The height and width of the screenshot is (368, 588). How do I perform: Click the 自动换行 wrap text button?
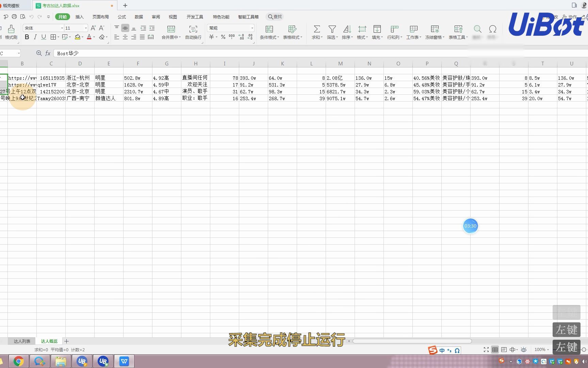click(193, 32)
